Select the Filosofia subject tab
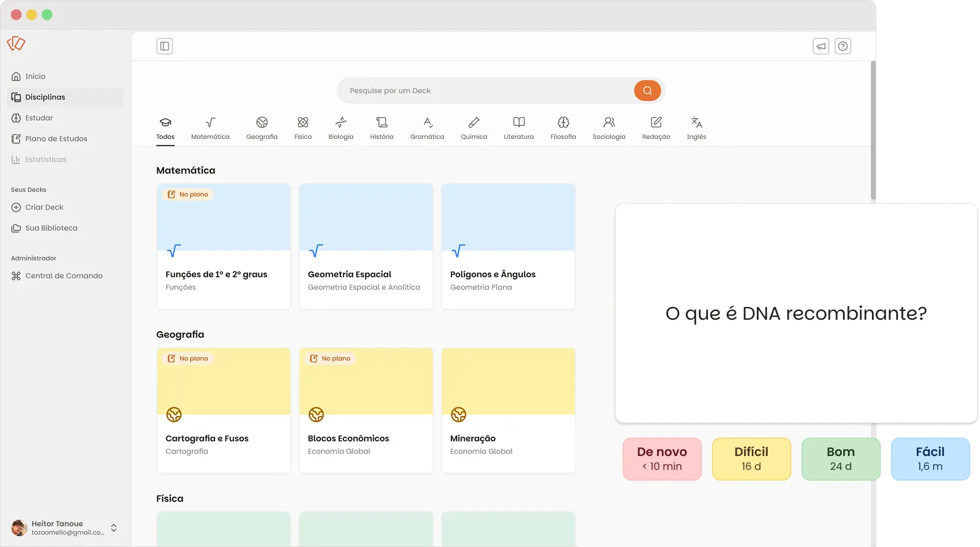980x547 pixels. (x=563, y=129)
